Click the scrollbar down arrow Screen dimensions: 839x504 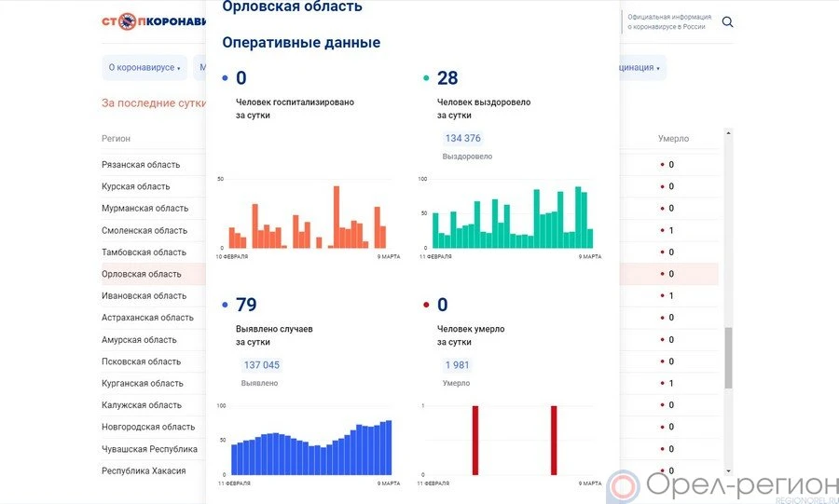728,472
